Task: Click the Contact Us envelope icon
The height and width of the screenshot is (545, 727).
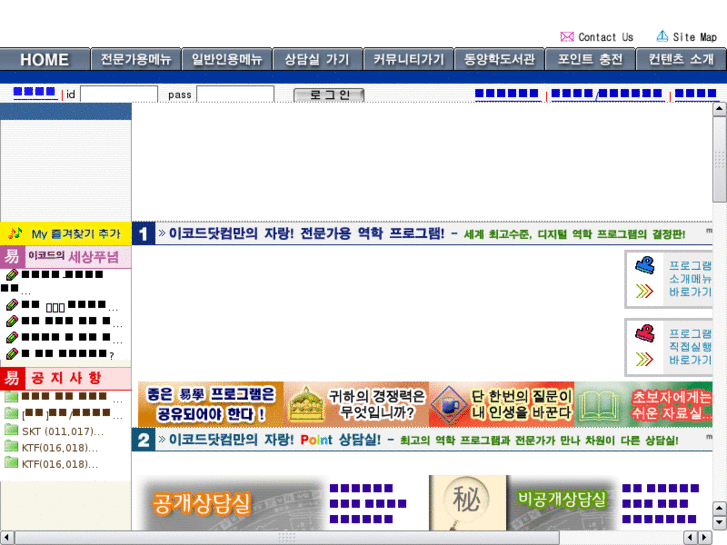Action: click(x=567, y=37)
